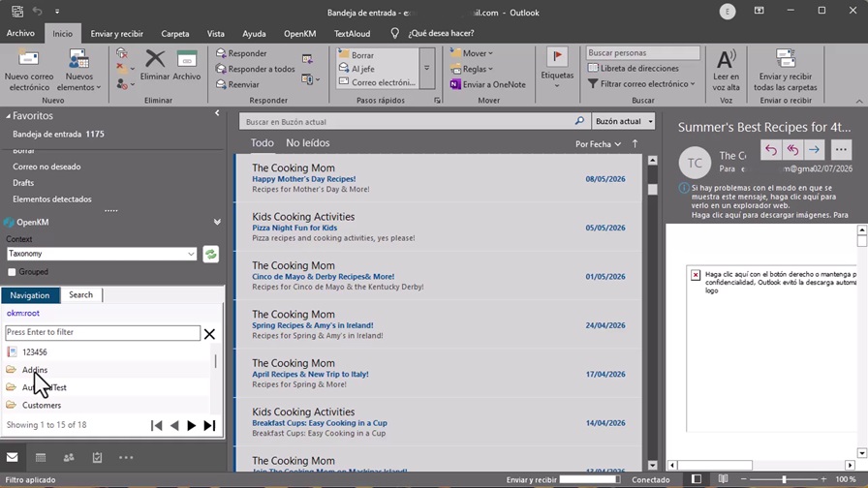The width and height of the screenshot is (868, 488).
Task: Click the large Eliminar delete icon
Action: click(154, 65)
